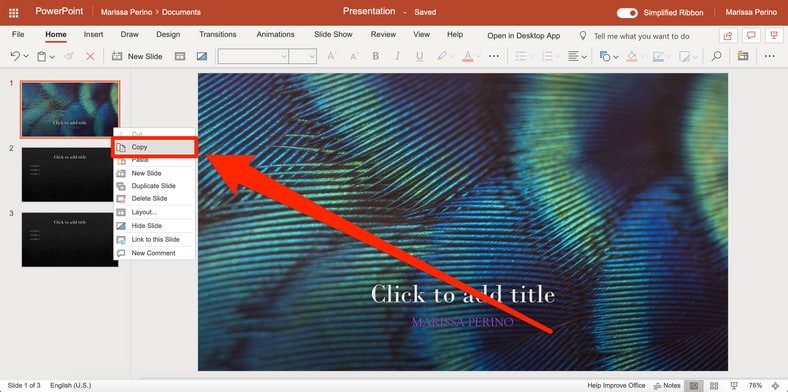The width and height of the screenshot is (788, 392).
Task: Choose Delete Slide in context menu
Action: click(154, 199)
